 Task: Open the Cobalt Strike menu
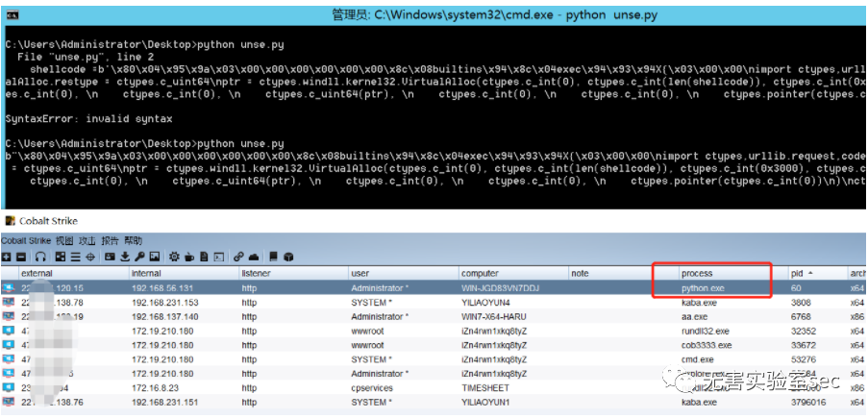point(26,241)
